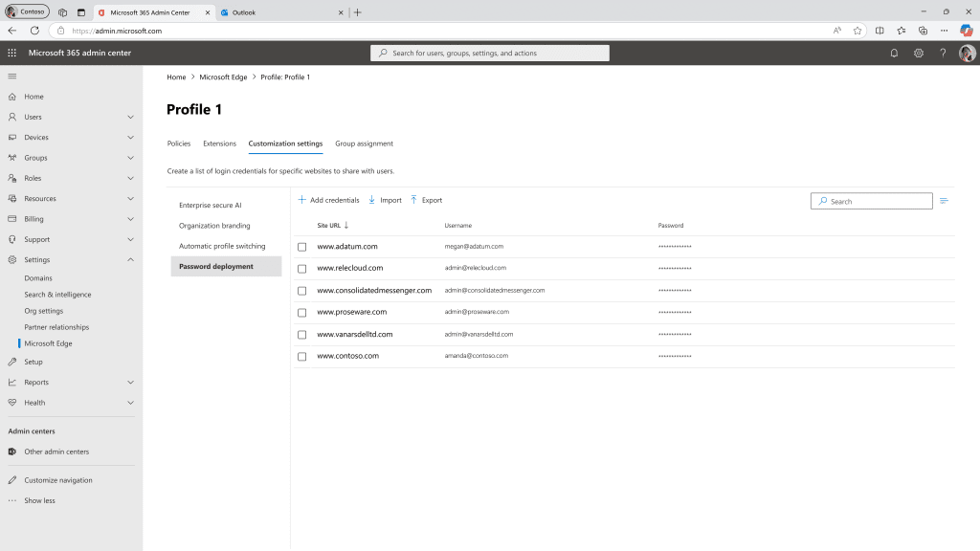Go to Microsoft Edge breadcrumb link
The width and height of the screenshot is (980, 551).
pos(223,77)
